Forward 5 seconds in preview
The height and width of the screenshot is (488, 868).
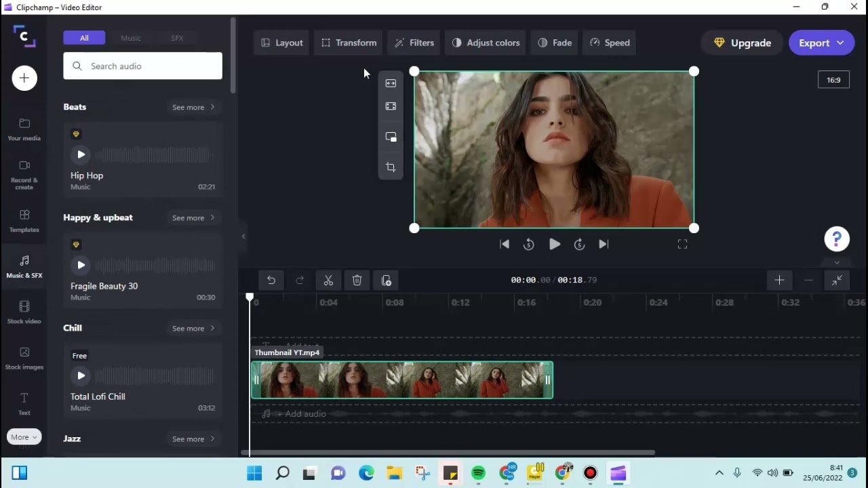579,244
